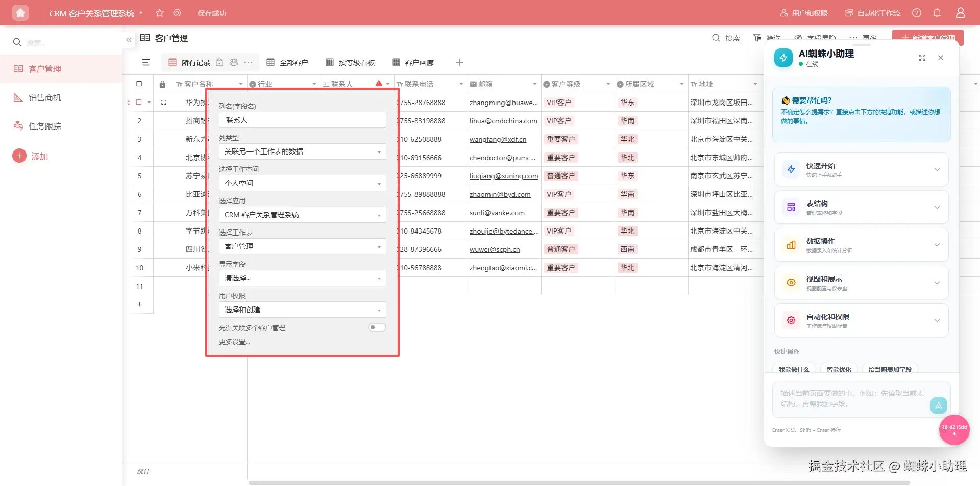The height and width of the screenshot is (486, 980).
Task: Collapse the left sidebar with double chevron
Action: coord(129,40)
